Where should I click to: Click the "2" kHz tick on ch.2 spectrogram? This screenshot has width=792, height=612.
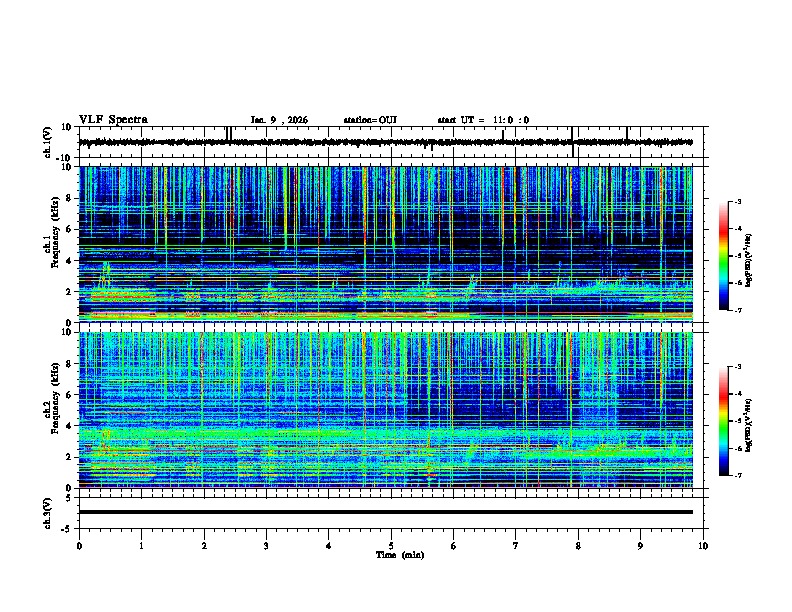pos(71,457)
